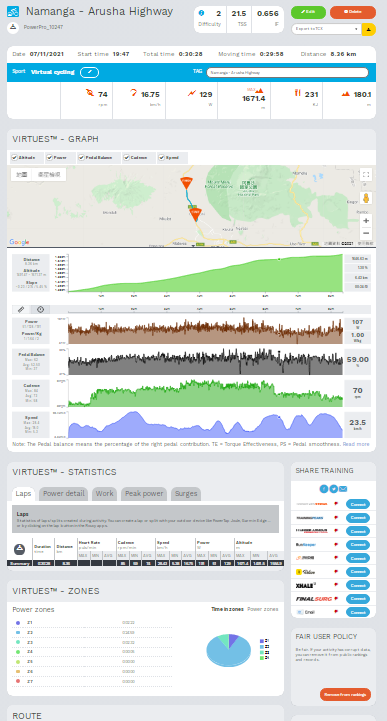Open the PowerPro_10247 user avatar
The height and width of the screenshot is (721, 387).
[x=13, y=28]
